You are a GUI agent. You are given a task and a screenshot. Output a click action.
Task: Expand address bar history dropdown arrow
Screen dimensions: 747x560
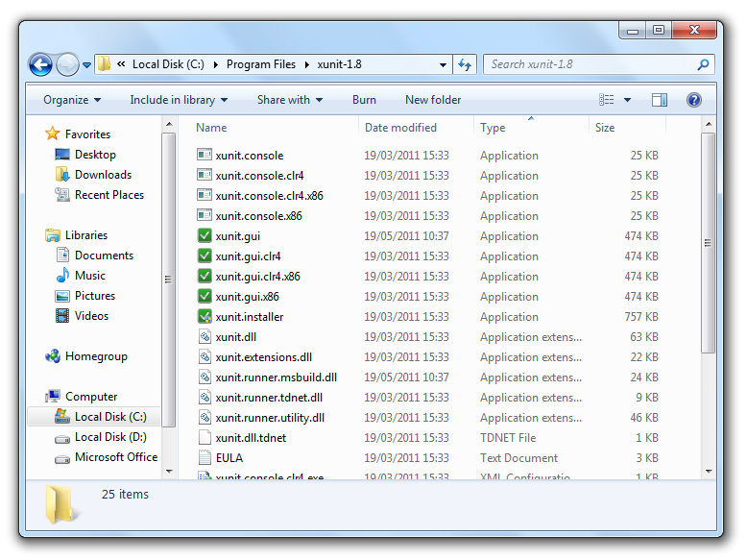click(443, 64)
